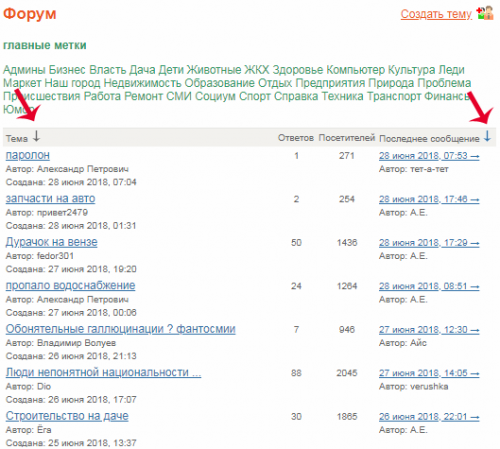
Task: Choose the Транспорт tag
Action: coord(394,96)
